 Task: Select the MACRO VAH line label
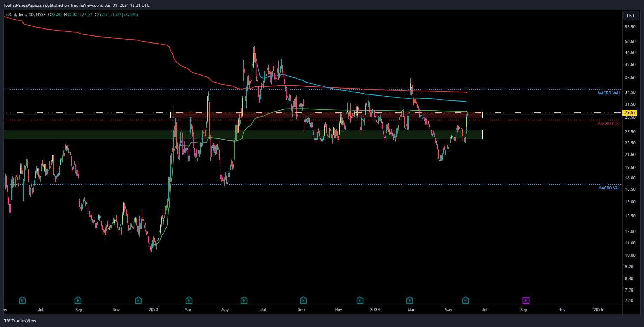pyautogui.click(x=609, y=93)
